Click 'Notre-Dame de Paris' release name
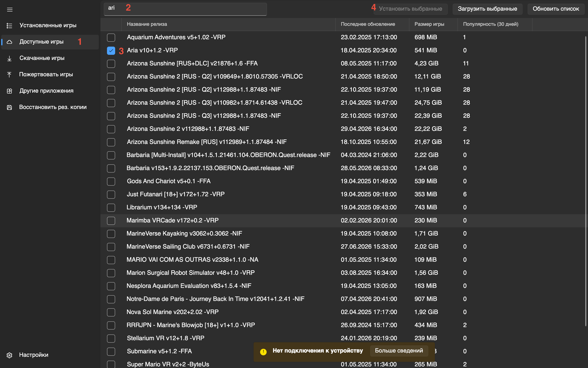Image resolution: width=588 pixels, height=368 pixels. point(215,299)
